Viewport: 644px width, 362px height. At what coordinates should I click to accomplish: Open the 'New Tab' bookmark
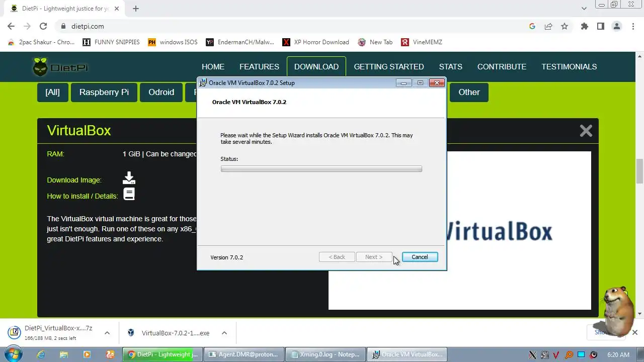(x=375, y=42)
